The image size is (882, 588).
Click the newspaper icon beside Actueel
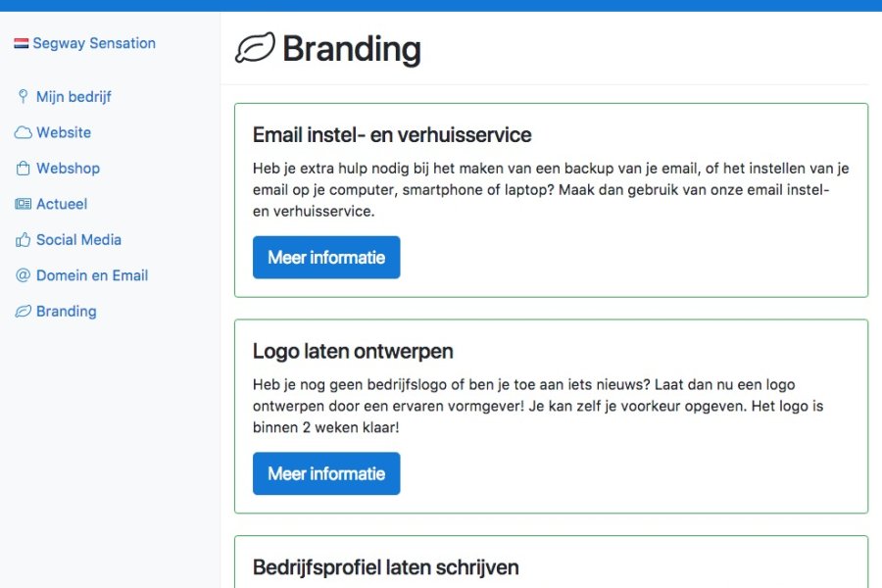point(24,204)
